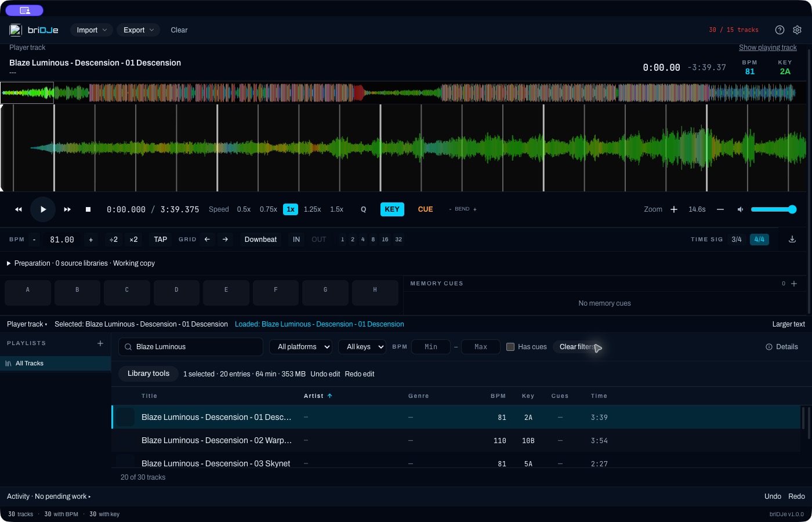Add a memory cue with plus icon
Screen dimensions: 812x522
point(794,284)
